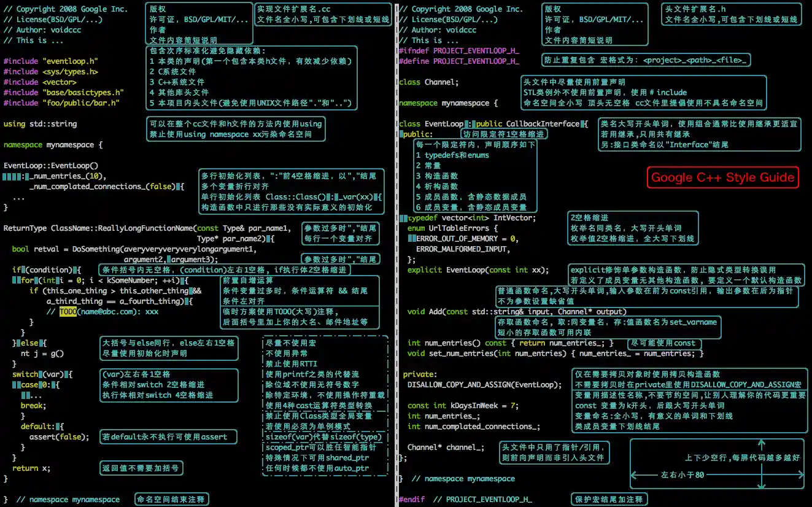Click the red "Google C++ Style Guide" title box
This screenshot has height=507, width=812.
point(722,177)
